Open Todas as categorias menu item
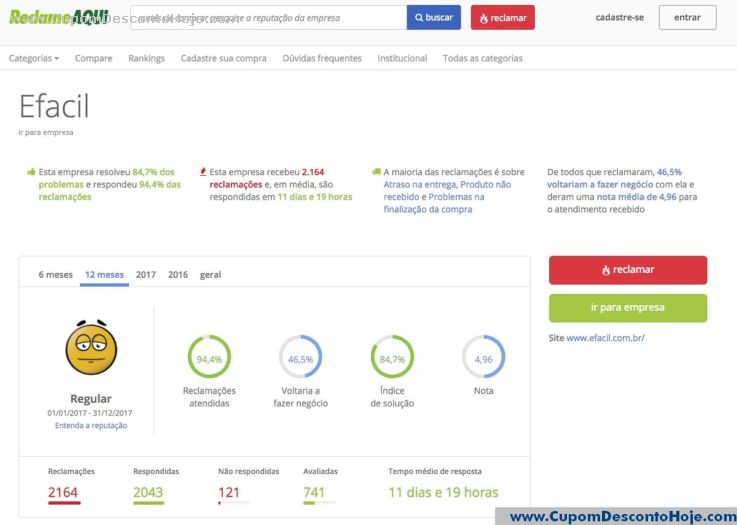The width and height of the screenshot is (737, 525). coord(483,58)
